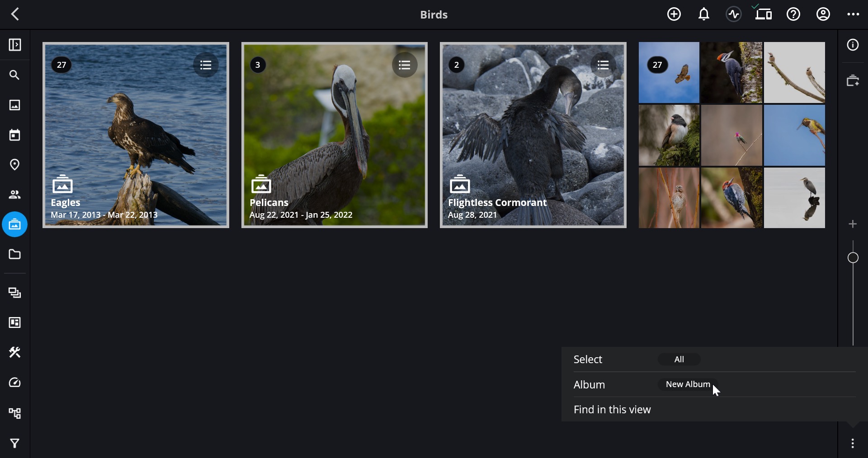Click the Eagles date range text
Screen dimensions: 868x458
pyautogui.click(x=104, y=215)
